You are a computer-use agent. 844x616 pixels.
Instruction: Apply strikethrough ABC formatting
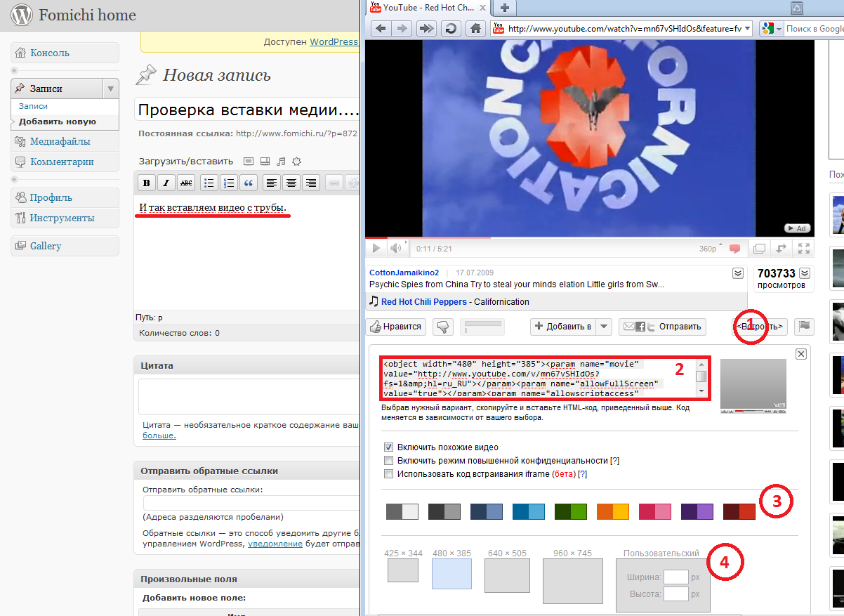point(186,183)
